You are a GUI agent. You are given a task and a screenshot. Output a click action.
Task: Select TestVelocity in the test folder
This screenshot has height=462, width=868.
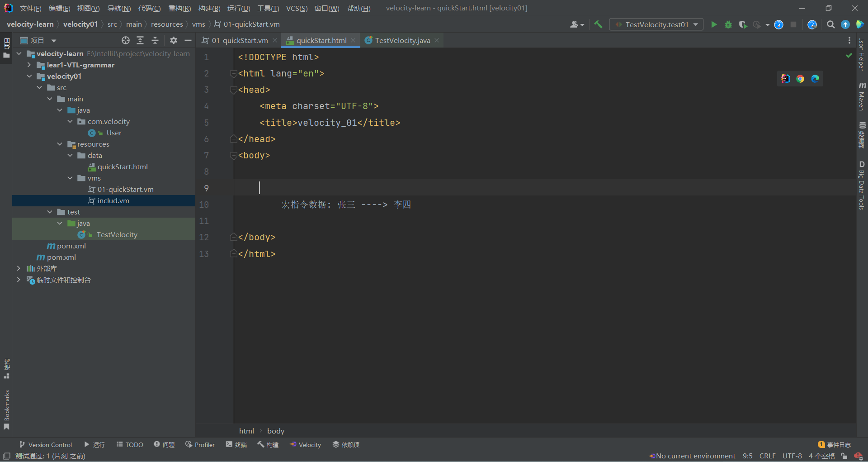pos(117,234)
